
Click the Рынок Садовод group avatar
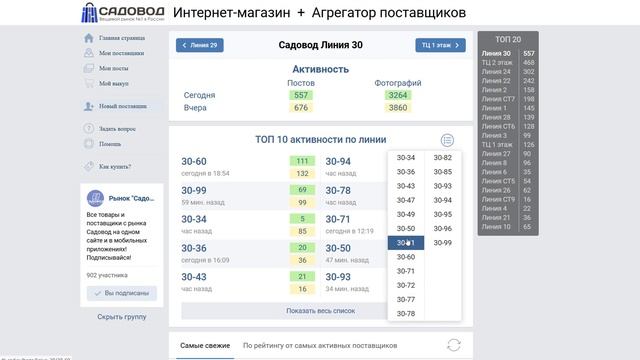click(x=95, y=198)
